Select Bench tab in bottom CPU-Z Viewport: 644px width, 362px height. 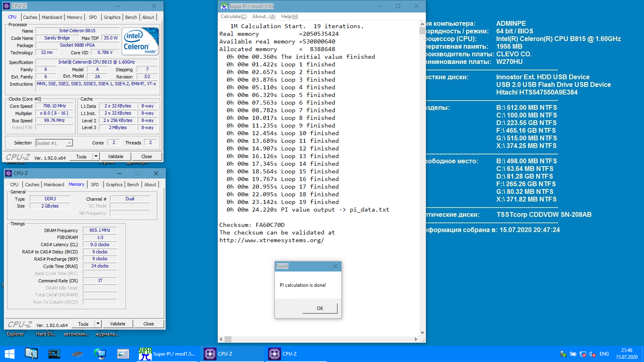[x=133, y=185]
